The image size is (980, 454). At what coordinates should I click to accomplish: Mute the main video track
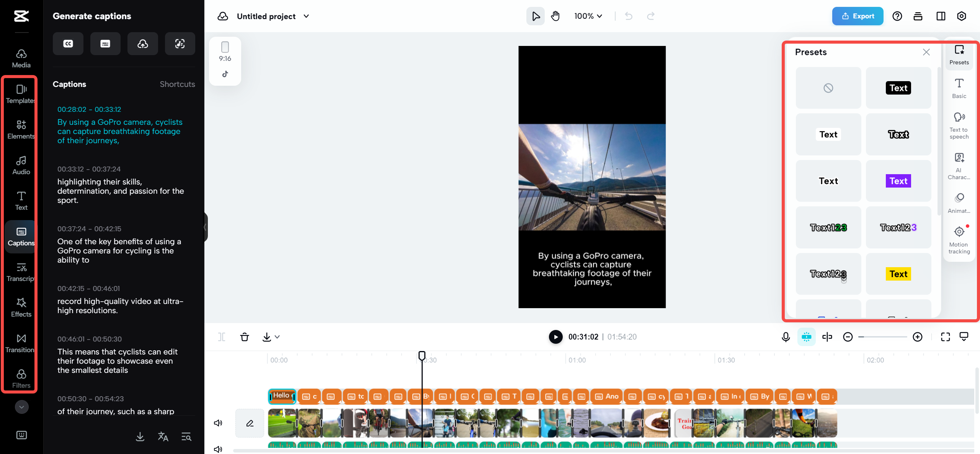click(218, 423)
